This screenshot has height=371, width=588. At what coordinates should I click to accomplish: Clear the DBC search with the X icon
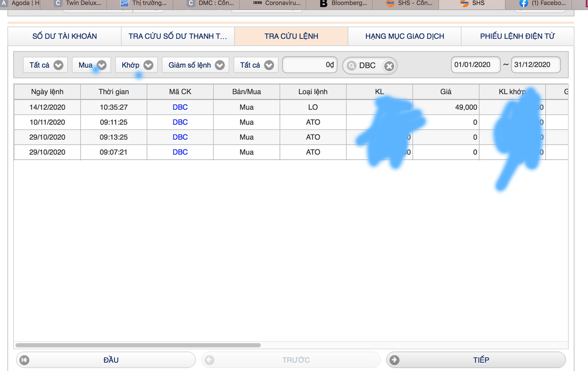click(x=389, y=66)
